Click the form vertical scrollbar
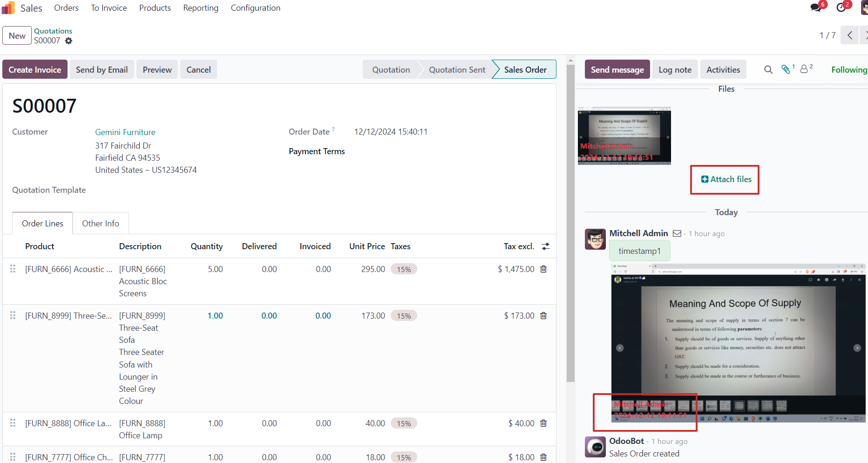868x463 pixels. [570, 224]
